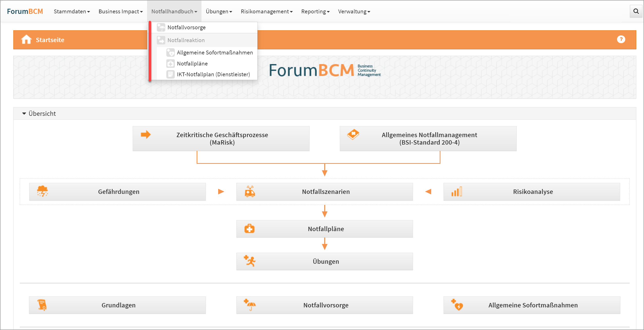Screen dimensions: 644x330
Task: Click the Grundlagen document scroll icon
Action: [x=42, y=305]
